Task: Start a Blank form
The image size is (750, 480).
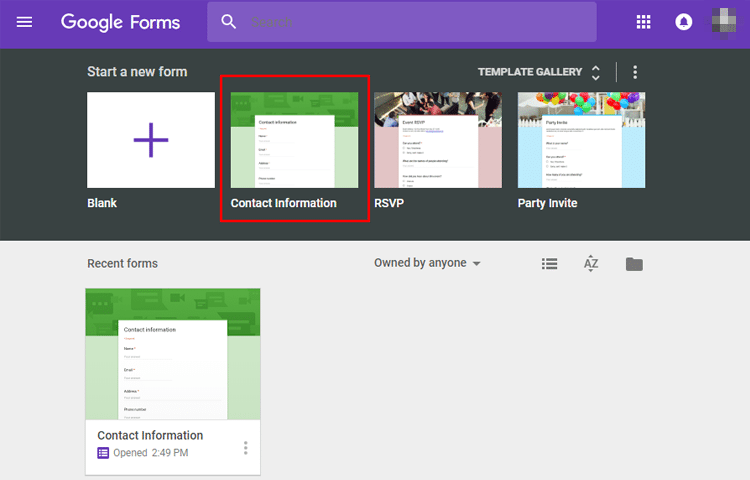Action: (151, 140)
